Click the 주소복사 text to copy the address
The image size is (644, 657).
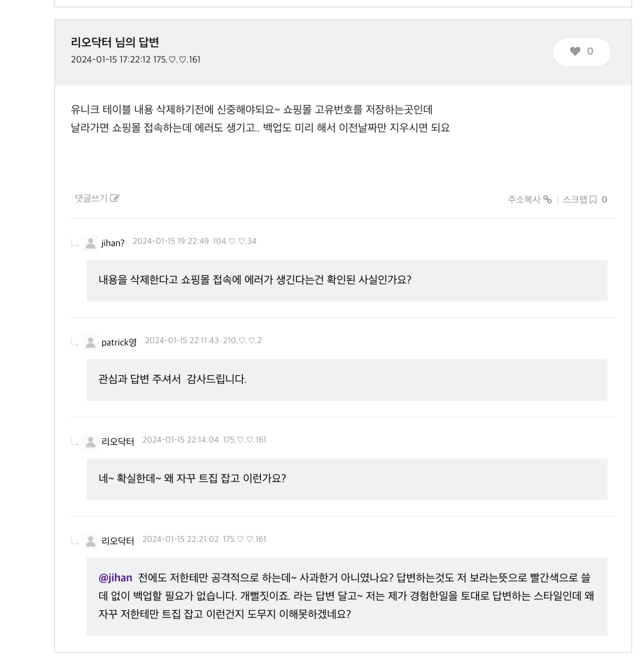[524, 200]
